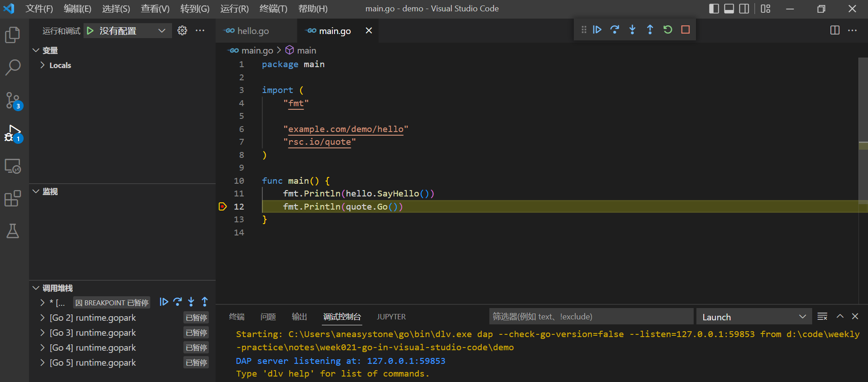Grab the debug toolbar drag handle

coord(584,29)
